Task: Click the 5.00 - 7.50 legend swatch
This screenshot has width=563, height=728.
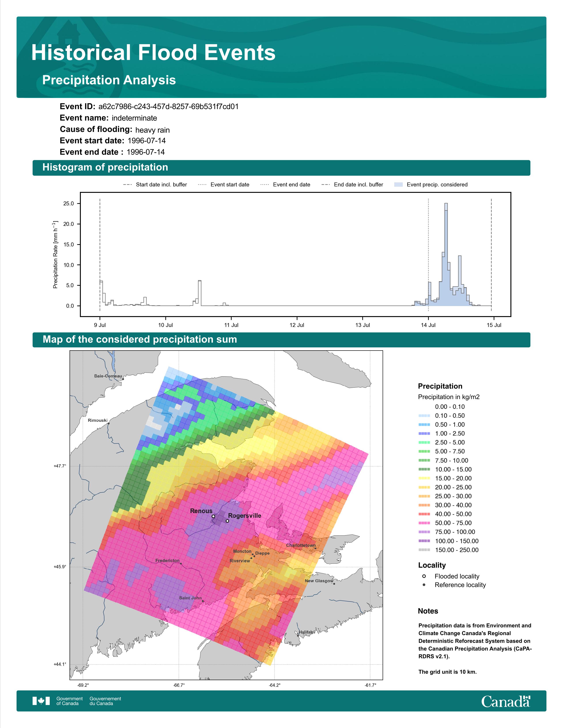Action: [x=424, y=452]
